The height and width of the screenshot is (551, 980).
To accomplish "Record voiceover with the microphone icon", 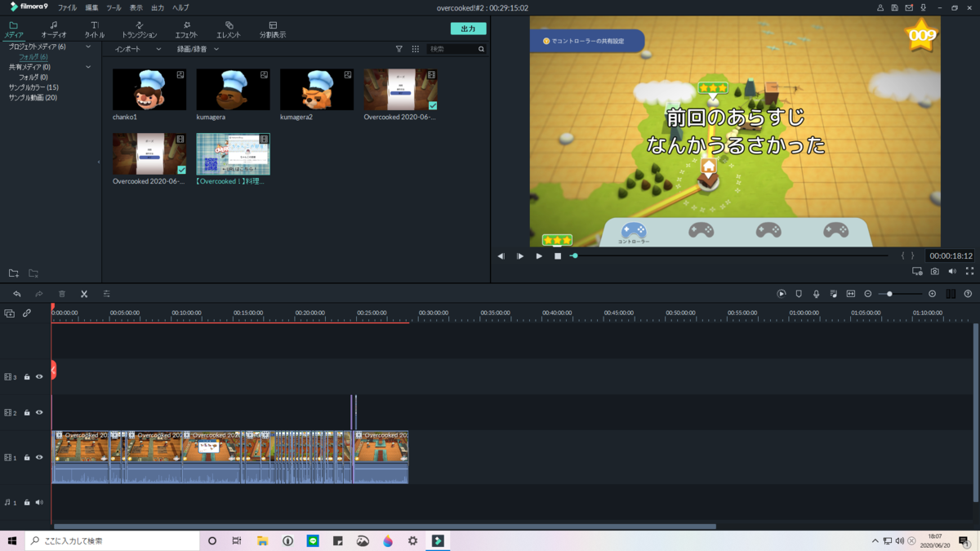I will [x=816, y=294].
